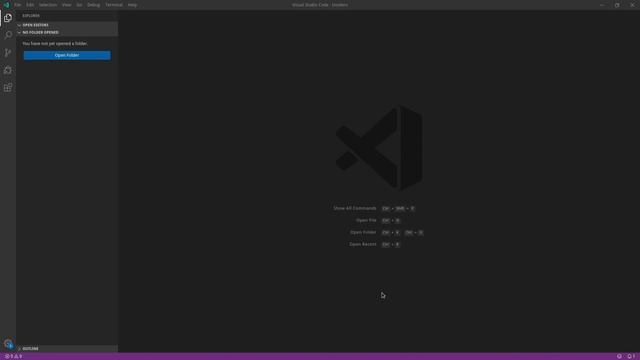The width and height of the screenshot is (640, 360).
Task: Click the feedback smiley in status bar
Action: click(619, 356)
